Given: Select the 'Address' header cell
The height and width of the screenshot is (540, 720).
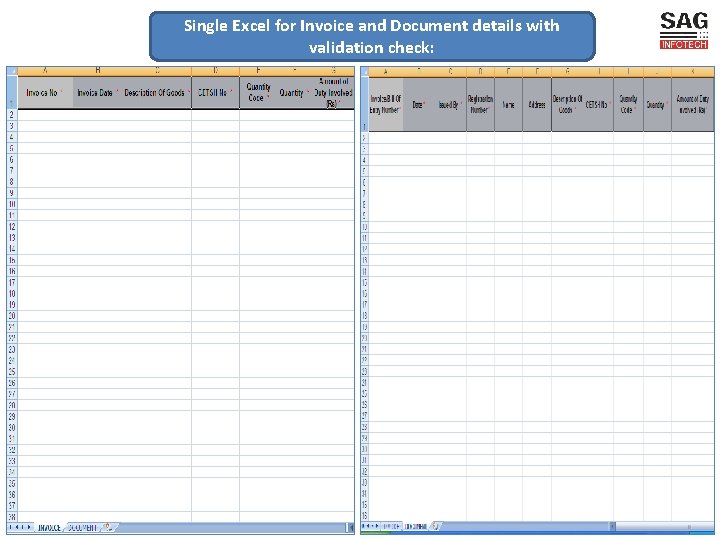Looking at the screenshot, I should 537,105.
